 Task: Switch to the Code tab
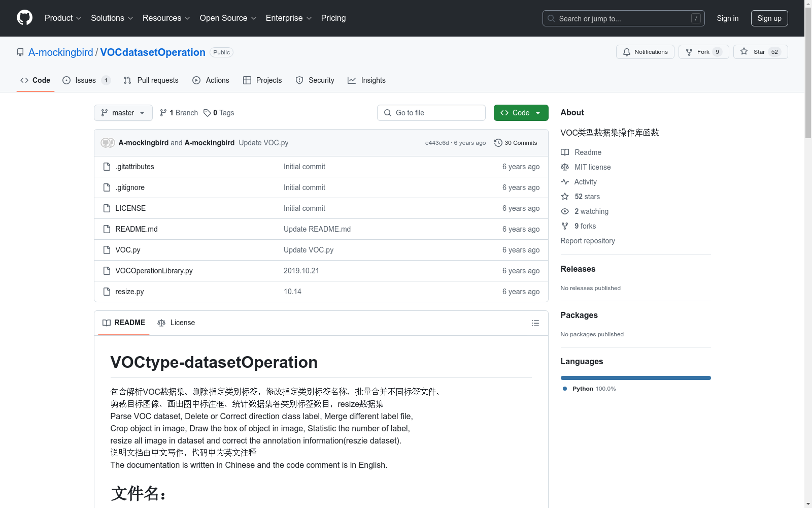point(36,80)
